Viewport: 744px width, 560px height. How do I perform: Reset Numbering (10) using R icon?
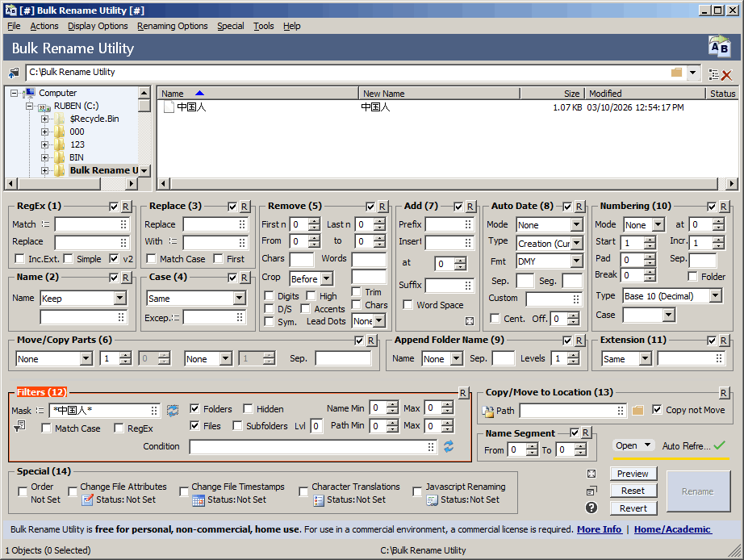[x=724, y=207]
